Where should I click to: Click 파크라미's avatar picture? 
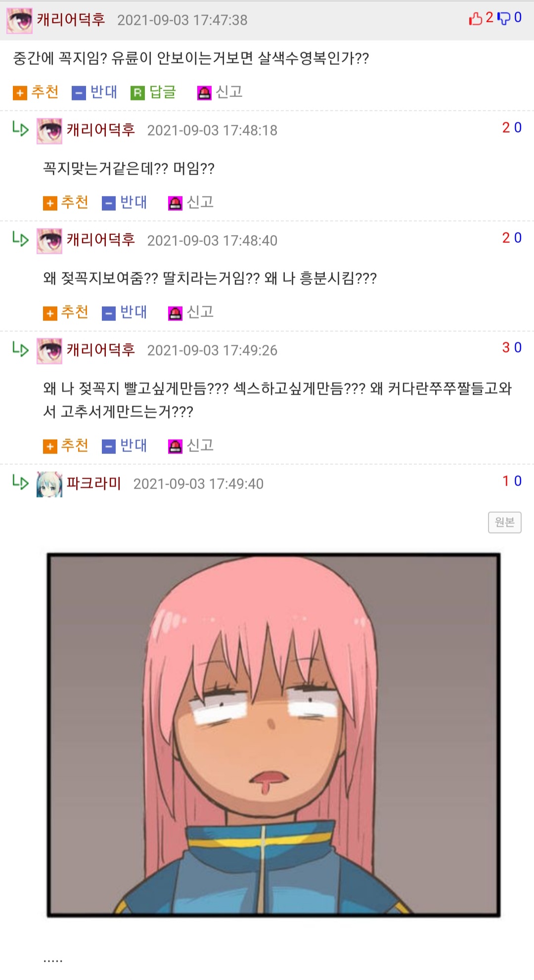pyautogui.click(x=49, y=484)
